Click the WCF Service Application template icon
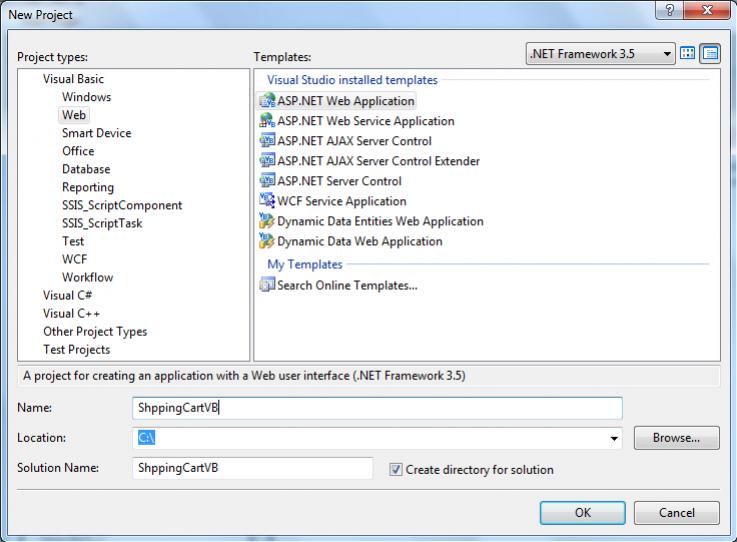The height and width of the screenshot is (542, 737). [267, 201]
